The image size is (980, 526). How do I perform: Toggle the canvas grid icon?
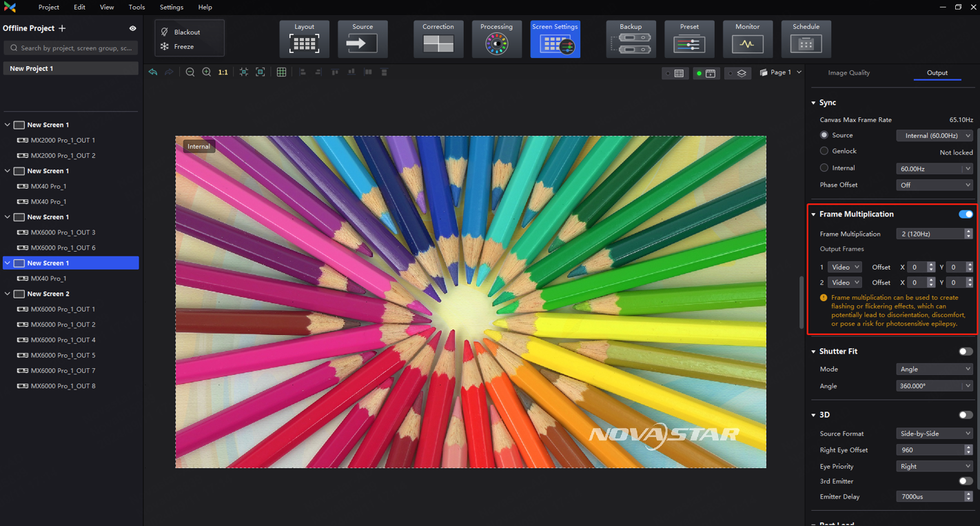(x=281, y=72)
